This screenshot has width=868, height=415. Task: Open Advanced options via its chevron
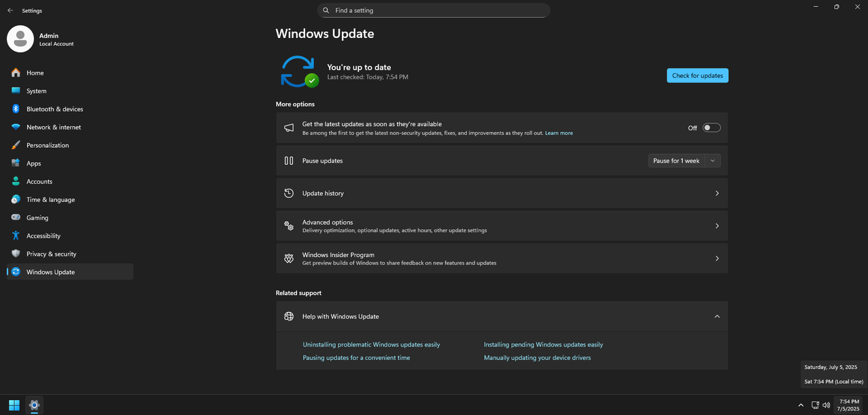[717, 226]
